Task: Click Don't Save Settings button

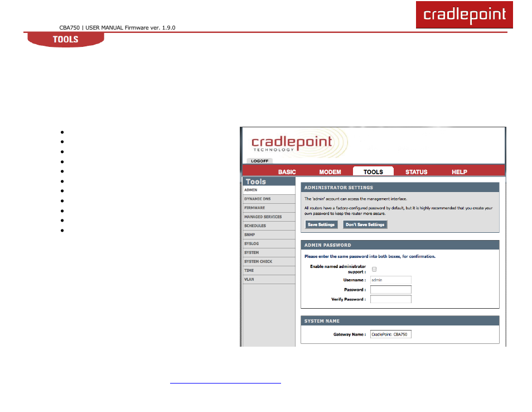Action: click(x=365, y=224)
